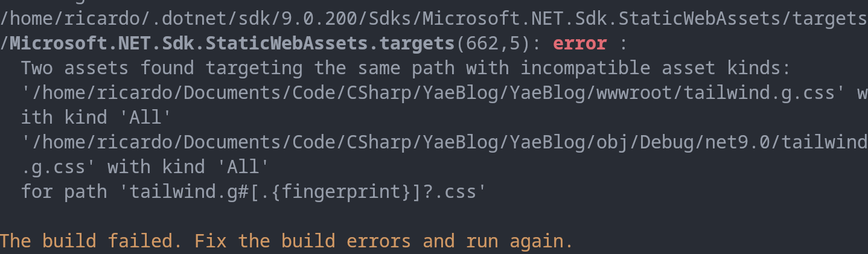Click the "ith kind 'All'" wrapped line
This screenshot has width=868, height=254.
(97, 118)
